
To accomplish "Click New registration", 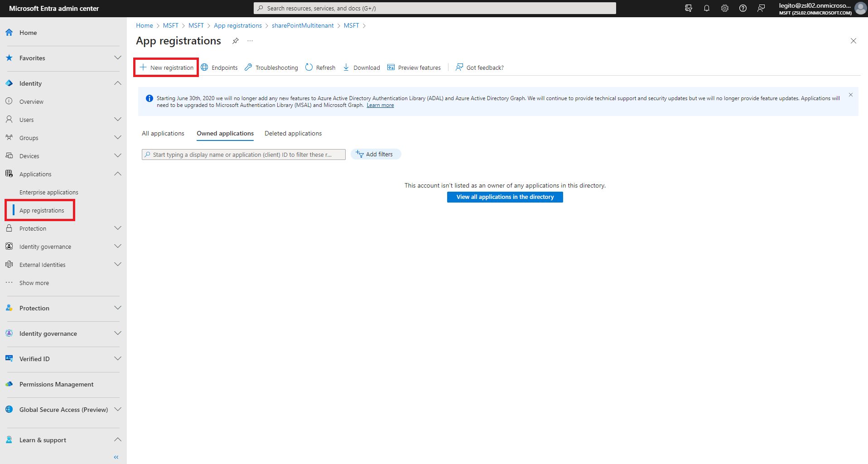I will point(167,68).
